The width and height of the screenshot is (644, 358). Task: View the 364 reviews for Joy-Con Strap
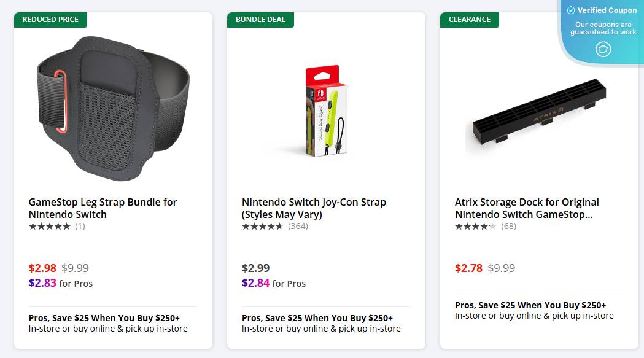tap(298, 226)
